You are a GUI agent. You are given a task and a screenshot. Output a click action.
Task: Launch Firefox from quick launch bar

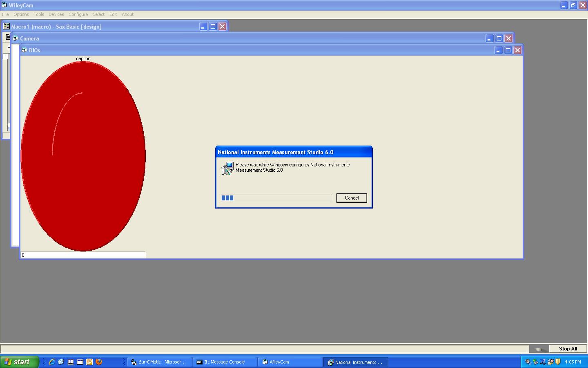(99, 362)
